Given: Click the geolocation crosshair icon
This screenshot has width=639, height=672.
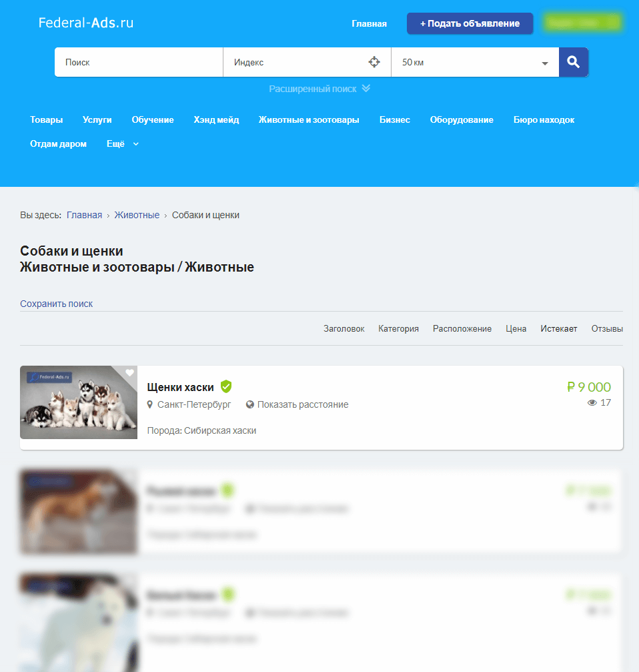Looking at the screenshot, I should [374, 62].
